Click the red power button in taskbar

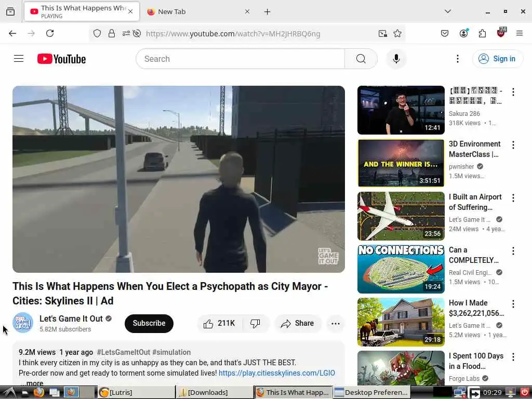[525, 393]
